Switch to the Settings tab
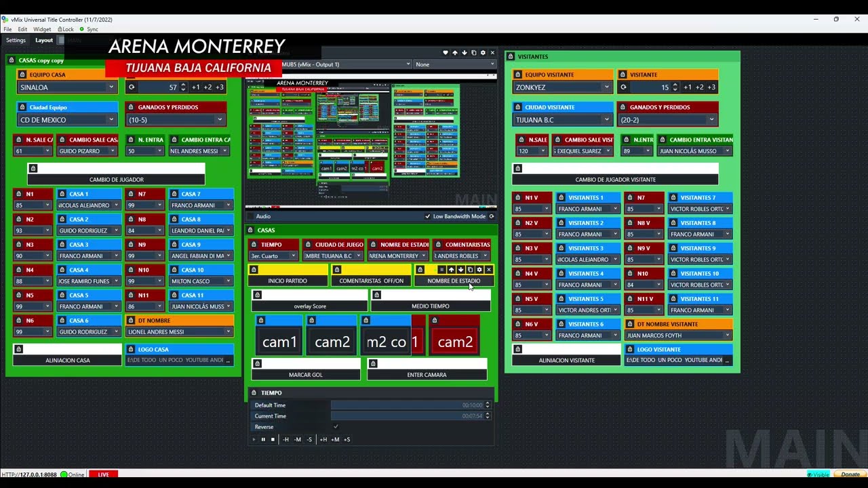This screenshot has height=488, width=868. [x=16, y=40]
